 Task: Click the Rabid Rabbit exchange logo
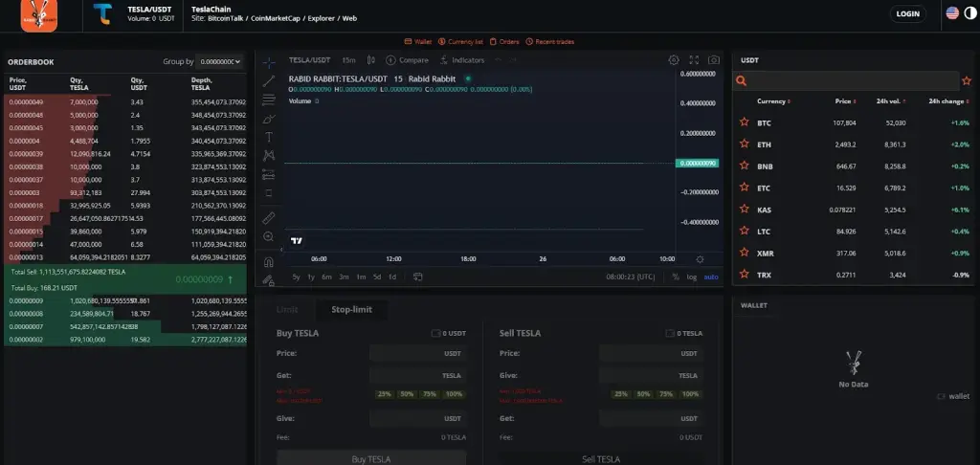point(38,15)
